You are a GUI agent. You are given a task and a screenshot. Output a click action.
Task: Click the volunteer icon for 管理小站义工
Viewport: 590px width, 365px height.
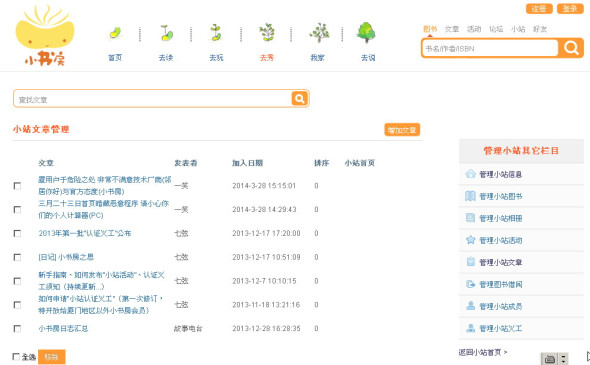(470, 328)
